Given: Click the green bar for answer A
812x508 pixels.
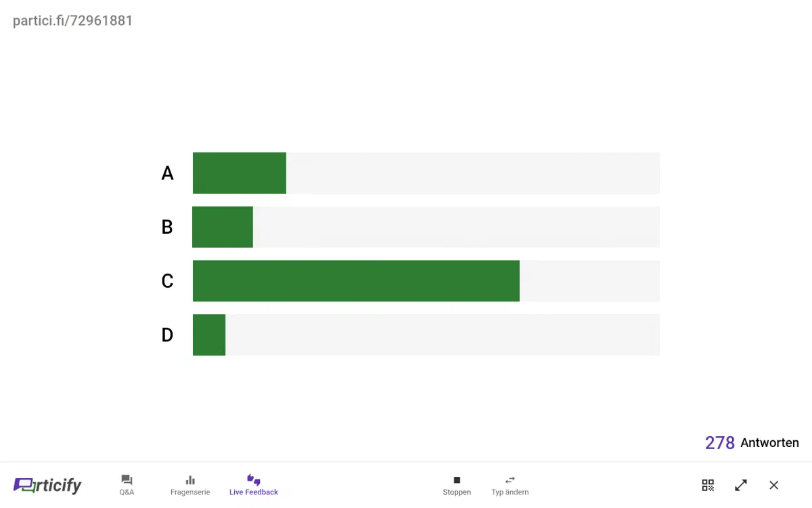Looking at the screenshot, I should point(240,173).
